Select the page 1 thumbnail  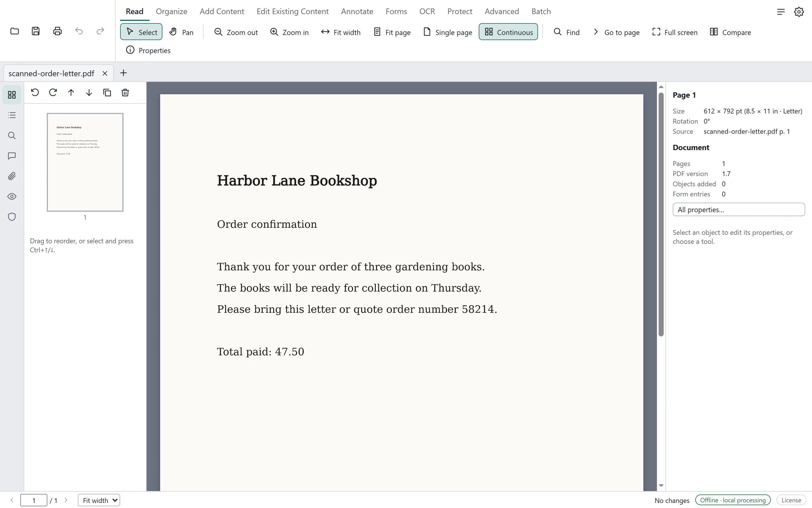click(85, 162)
